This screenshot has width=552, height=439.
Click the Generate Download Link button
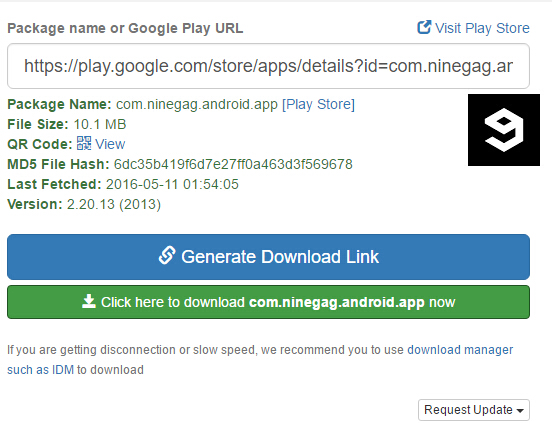(x=268, y=257)
